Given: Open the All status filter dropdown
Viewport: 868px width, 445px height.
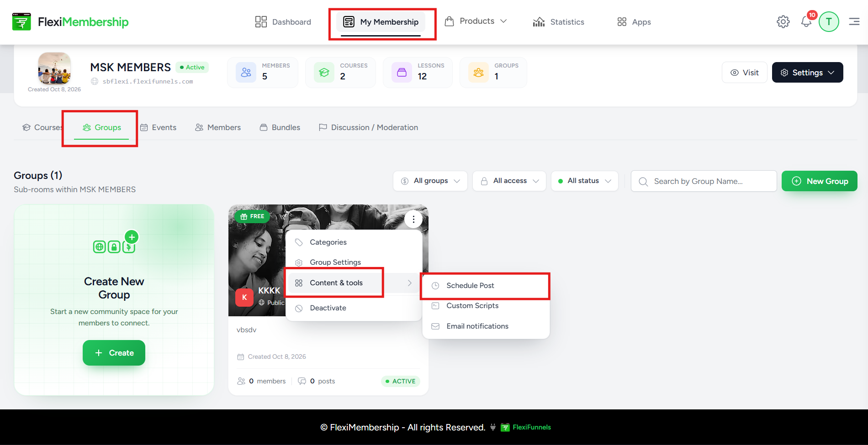Looking at the screenshot, I should [x=585, y=181].
